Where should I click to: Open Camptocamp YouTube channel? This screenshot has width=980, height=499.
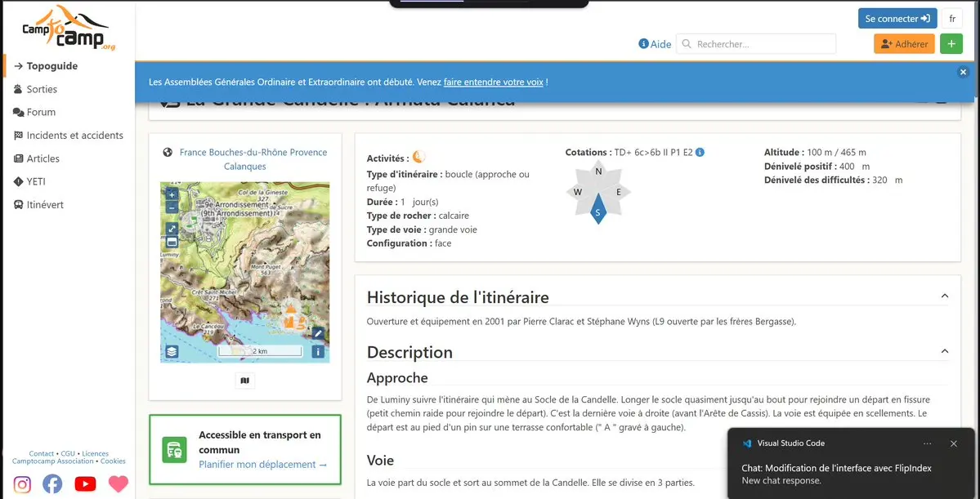[x=86, y=484]
